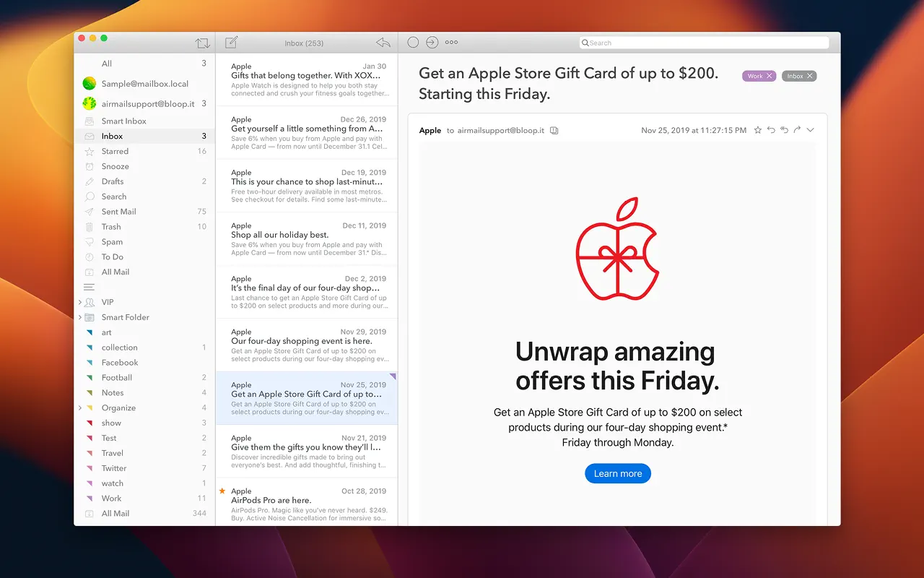Click the send and receive sync icon
The width and height of the screenshot is (924, 578).
(x=203, y=42)
